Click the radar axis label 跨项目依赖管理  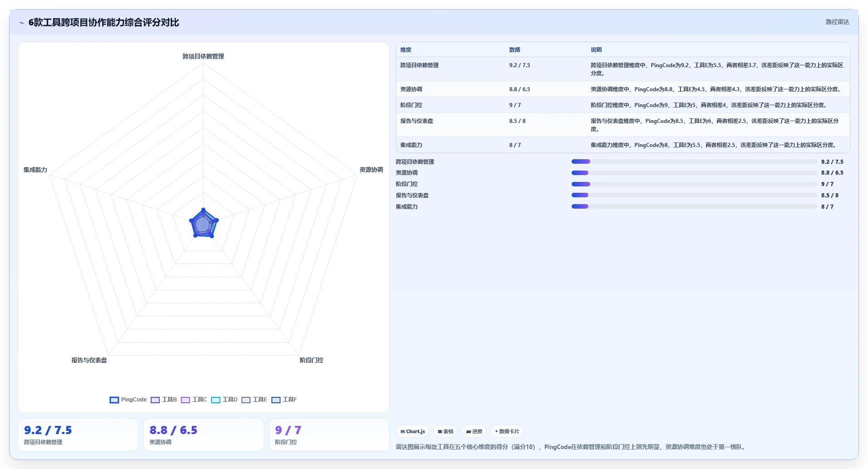tap(203, 56)
